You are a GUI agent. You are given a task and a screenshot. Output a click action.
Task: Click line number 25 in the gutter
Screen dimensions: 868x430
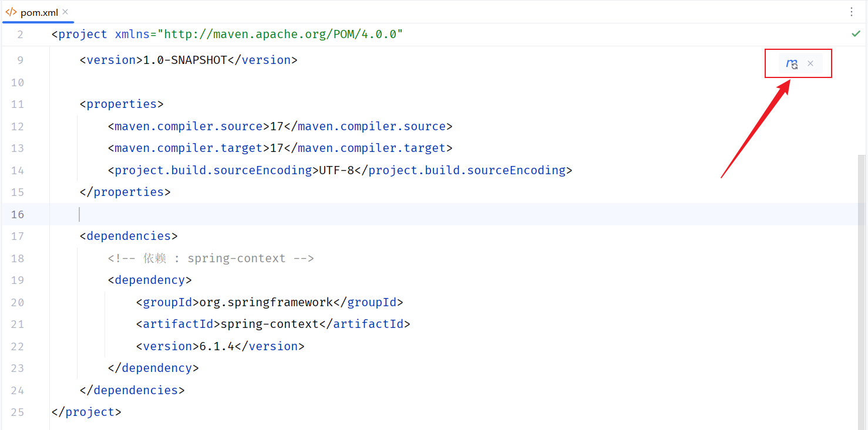tap(18, 412)
